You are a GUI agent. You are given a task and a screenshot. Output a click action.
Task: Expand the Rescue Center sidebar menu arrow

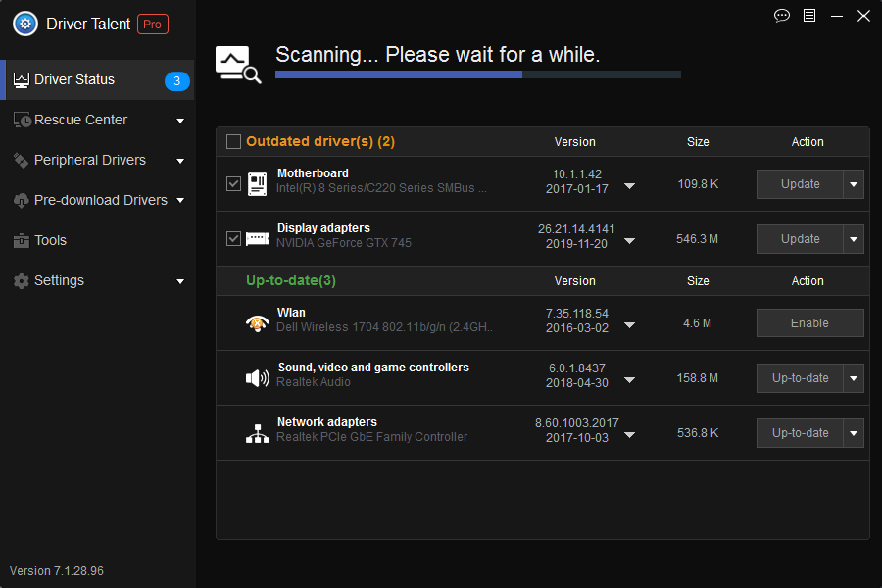tap(180, 121)
